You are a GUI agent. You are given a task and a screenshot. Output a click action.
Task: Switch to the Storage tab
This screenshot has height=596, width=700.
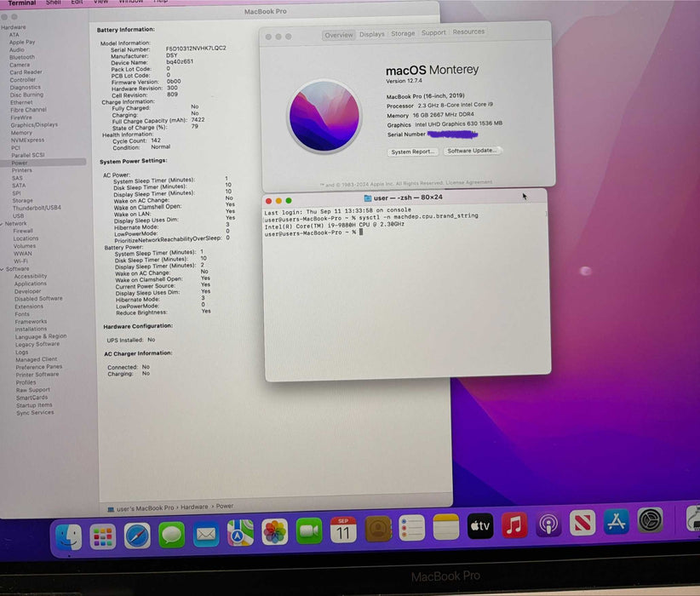point(403,33)
